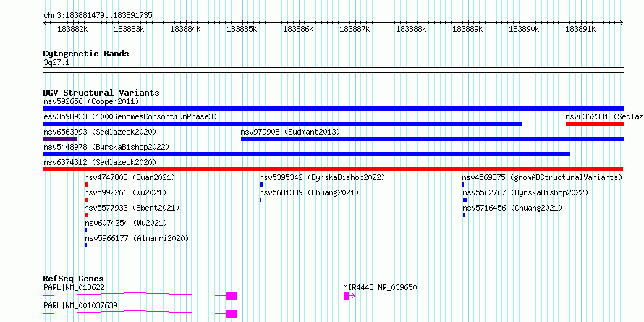Image resolution: width=644 pixels, height=322 pixels.
Task: Open the MIR4448|NR_039650 gene label
Action: point(380,287)
